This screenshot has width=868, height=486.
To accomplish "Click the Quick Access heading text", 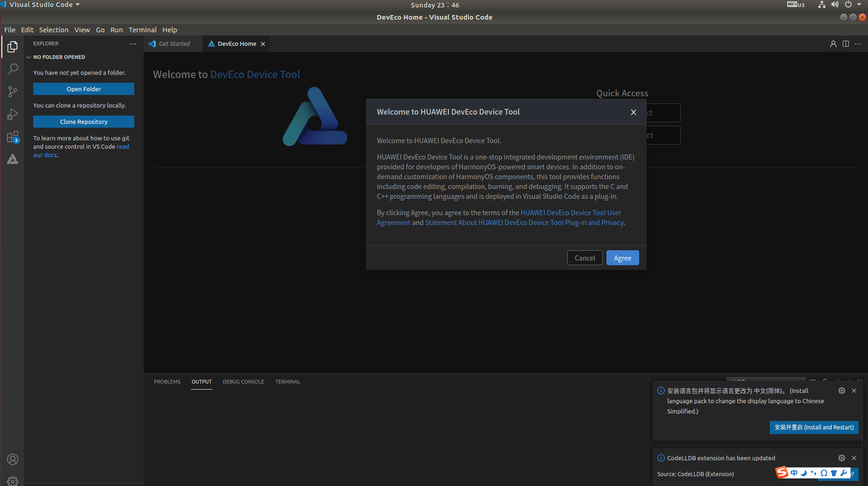I will (x=622, y=94).
